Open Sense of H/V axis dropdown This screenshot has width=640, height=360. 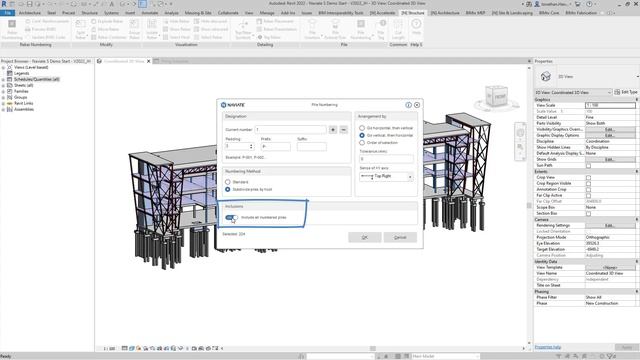386,176
